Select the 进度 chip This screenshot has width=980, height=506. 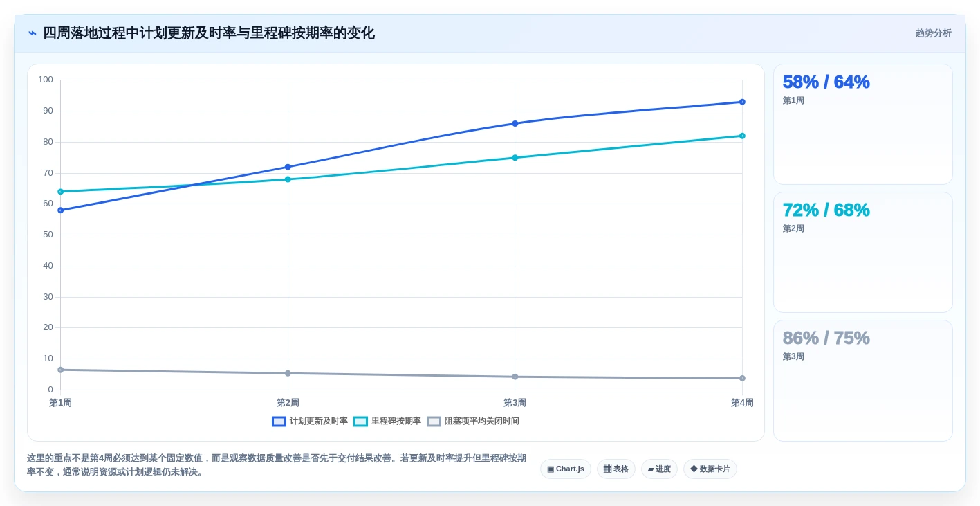pyautogui.click(x=659, y=469)
